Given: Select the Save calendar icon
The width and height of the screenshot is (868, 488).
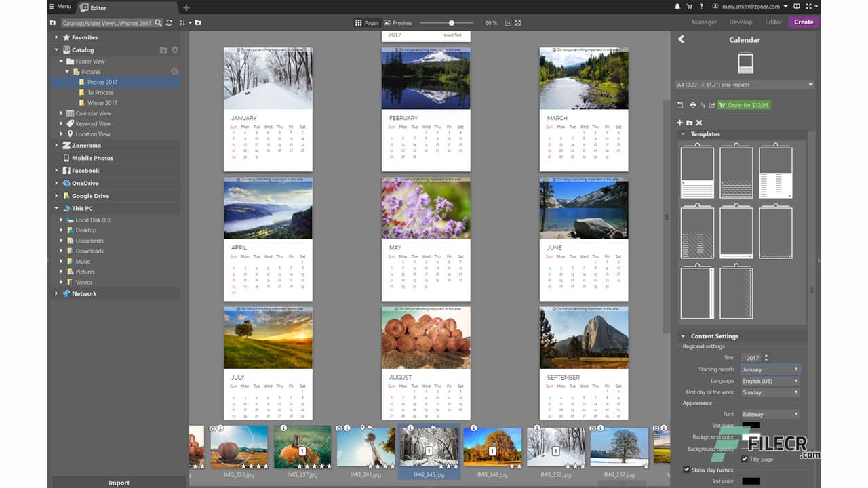Looking at the screenshot, I should pos(680,105).
